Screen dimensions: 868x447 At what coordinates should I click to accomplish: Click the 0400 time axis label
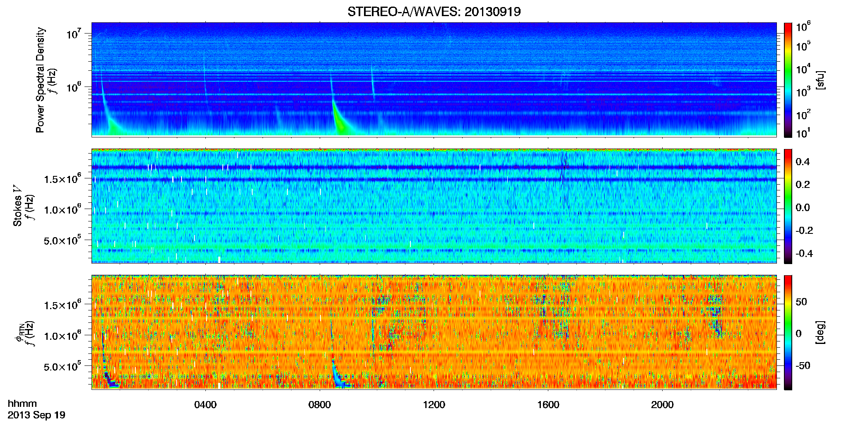pyautogui.click(x=205, y=405)
